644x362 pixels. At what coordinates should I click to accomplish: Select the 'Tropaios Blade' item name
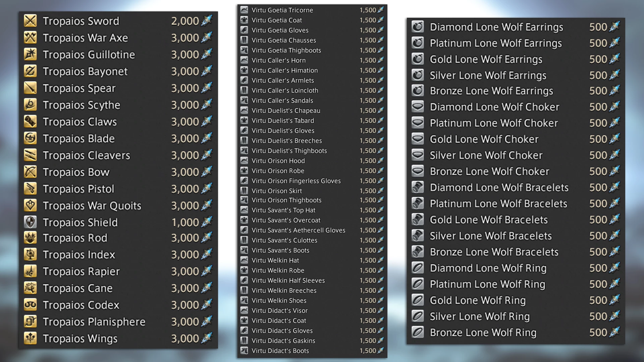79,138
